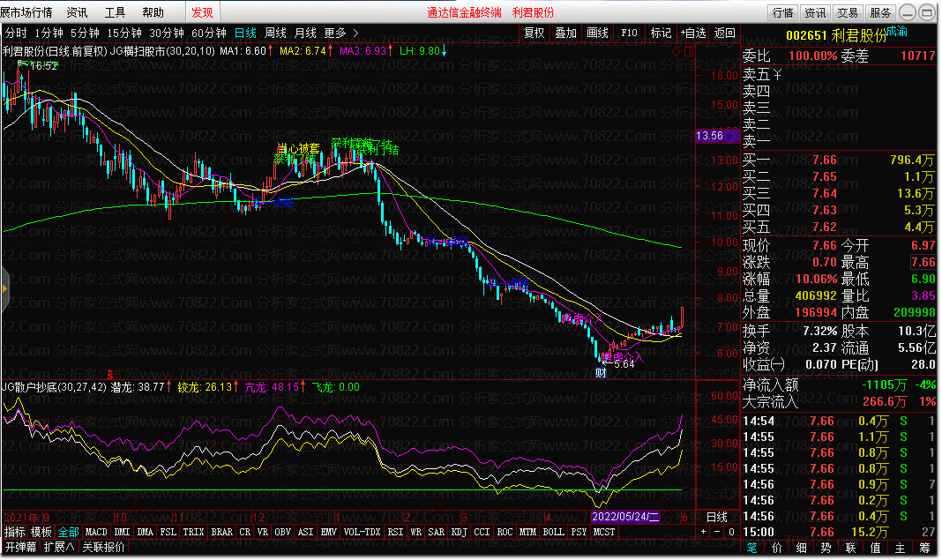This screenshot has width=942, height=560.
Task: Select the 主 tab in quote panel
Action: coord(900,548)
